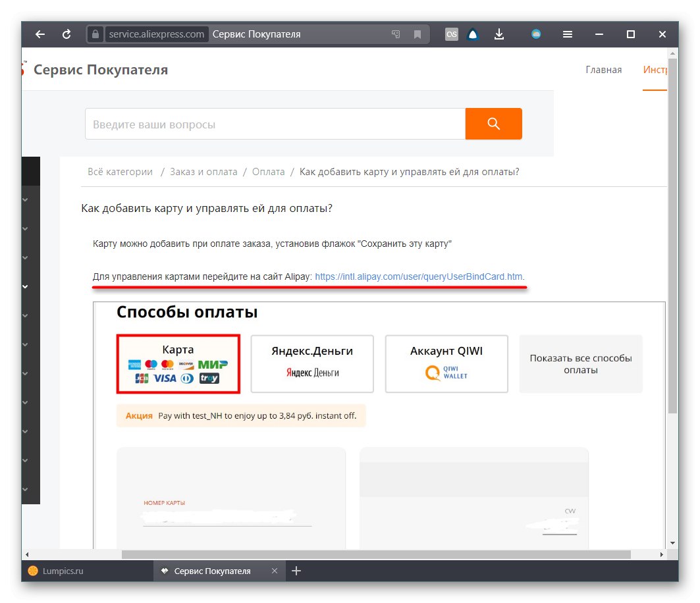Open browser hamburger menu
The image size is (700, 603).
tap(568, 34)
